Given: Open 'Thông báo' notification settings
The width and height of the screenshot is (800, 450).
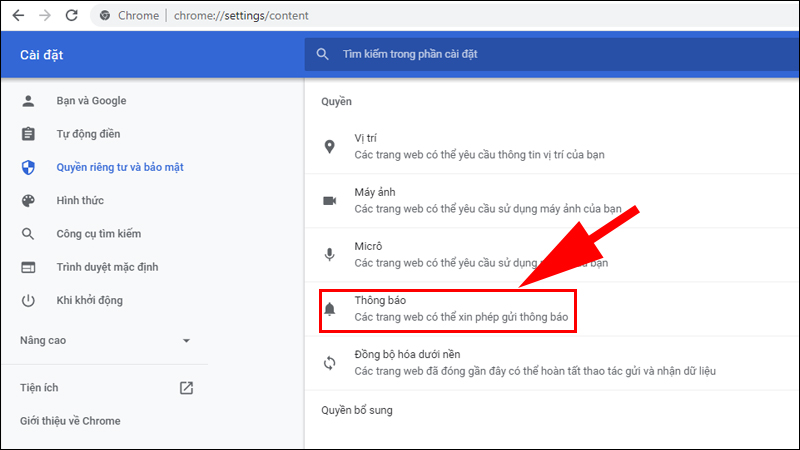Looking at the screenshot, I should click(x=552, y=309).
